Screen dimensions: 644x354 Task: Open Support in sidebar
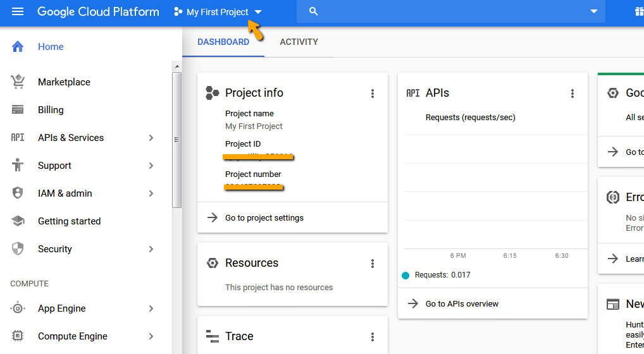pos(54,166)
